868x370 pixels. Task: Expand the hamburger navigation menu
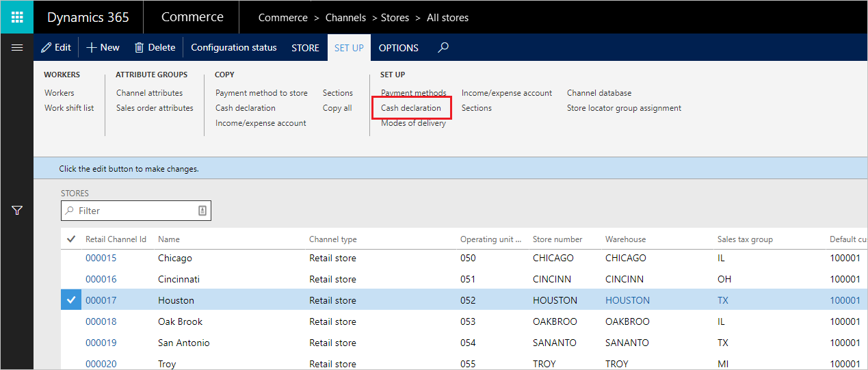click(17, 48)
